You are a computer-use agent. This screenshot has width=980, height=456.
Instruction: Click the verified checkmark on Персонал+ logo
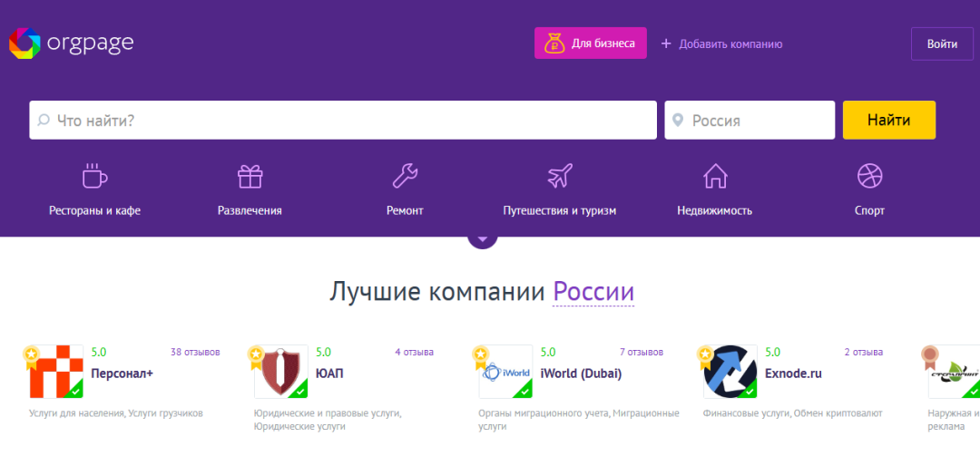pos(75,391)
